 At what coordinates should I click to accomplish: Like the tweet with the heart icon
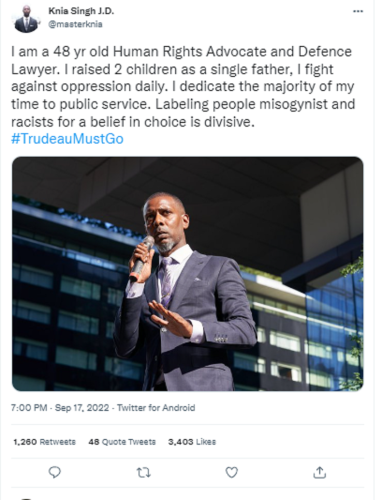(232, 472)
